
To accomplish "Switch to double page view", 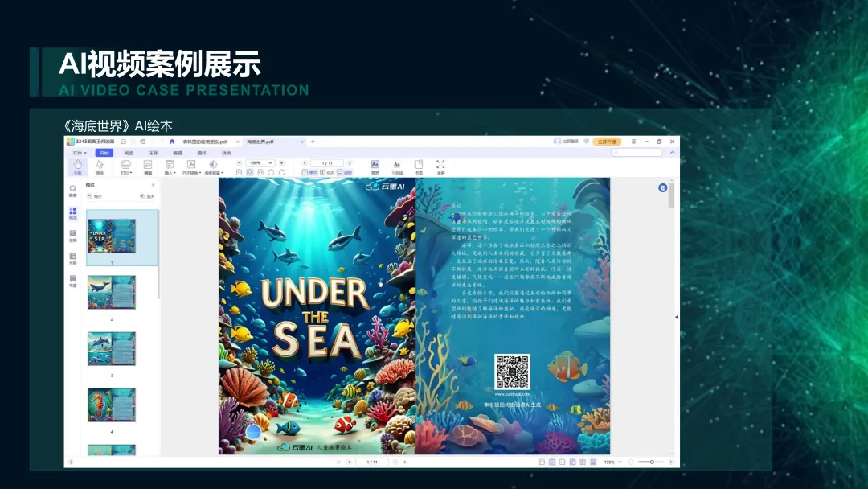I will (x=326, y=172).
